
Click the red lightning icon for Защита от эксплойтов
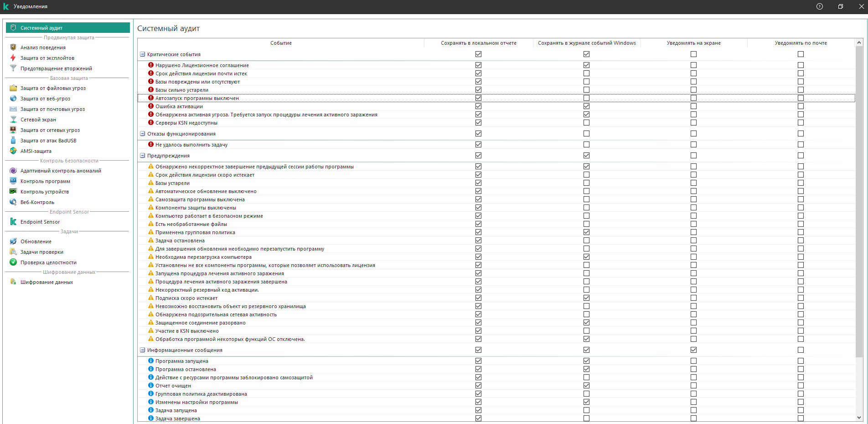coord(13,58)
